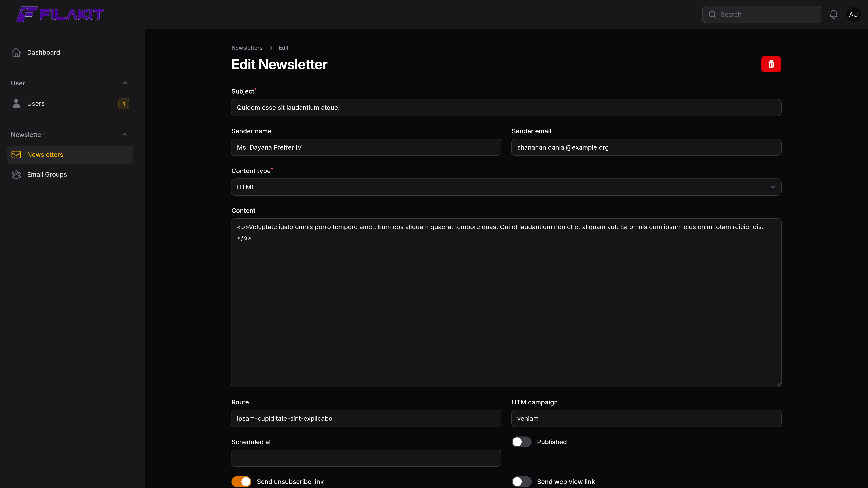This screenshot has height=488, width=868.
Task: Enable Send web view link toggle
Action: pyautogui.click(x=521, y=482)
